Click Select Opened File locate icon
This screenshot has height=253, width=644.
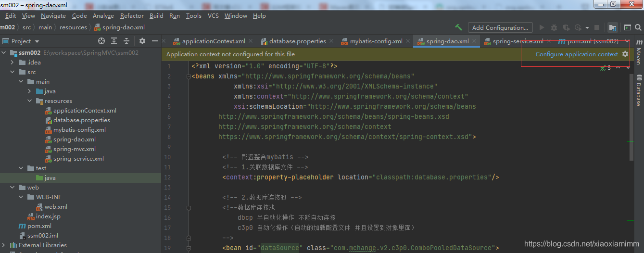coord(101,41)
